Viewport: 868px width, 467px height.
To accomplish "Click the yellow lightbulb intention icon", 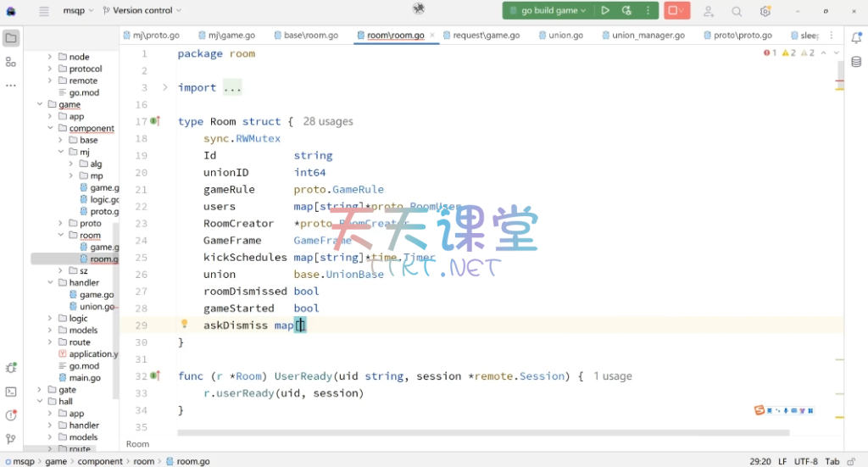I will [x=184, y=325].
